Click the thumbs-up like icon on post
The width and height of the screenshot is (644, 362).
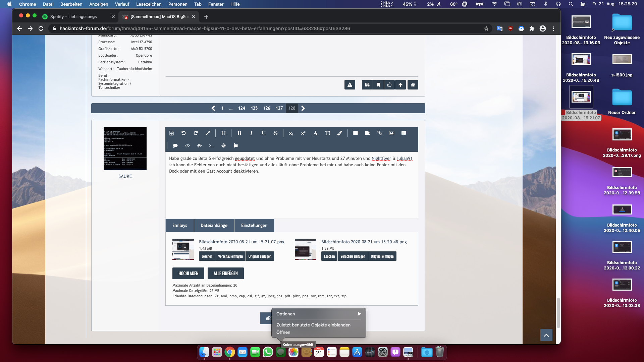coord(389,85)
